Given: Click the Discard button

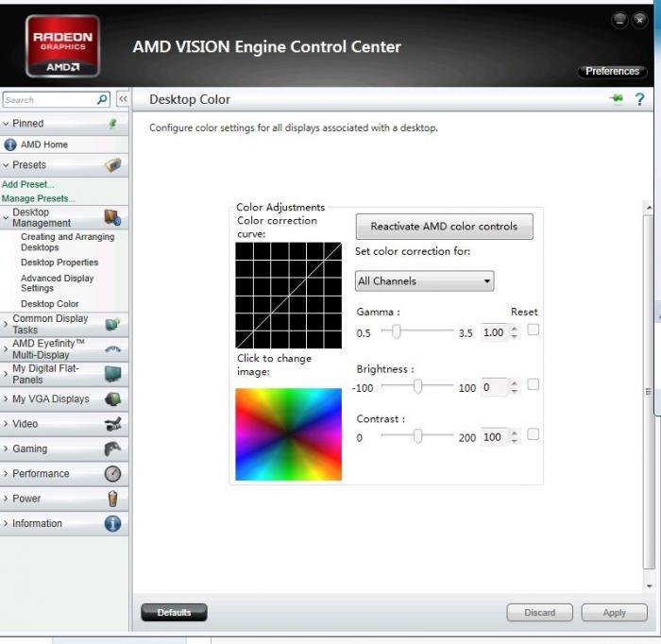Looking at the screenshot, I should tap(539, 613).
